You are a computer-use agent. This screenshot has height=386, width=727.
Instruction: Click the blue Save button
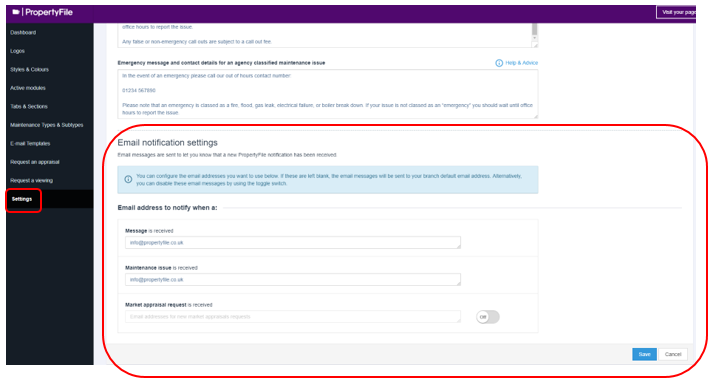click(x=644, y=354)
